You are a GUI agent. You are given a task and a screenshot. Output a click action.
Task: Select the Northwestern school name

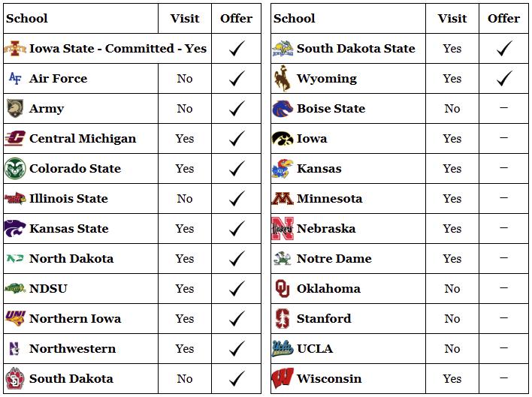coord(73,348)
